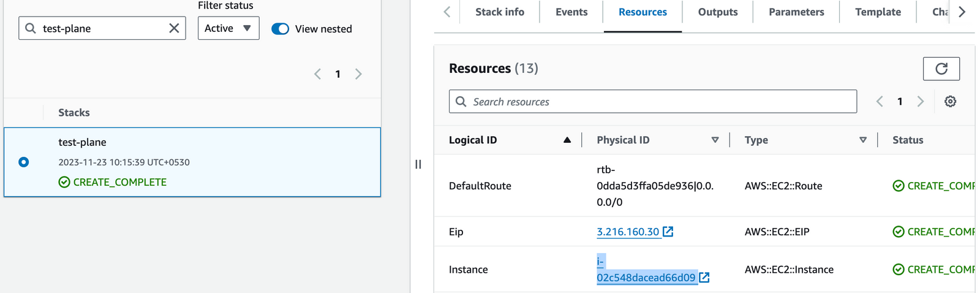The height and width of the screenshot is (293, 980).
Task: Switch to the Events tab
Action: [x=571, y=12]
